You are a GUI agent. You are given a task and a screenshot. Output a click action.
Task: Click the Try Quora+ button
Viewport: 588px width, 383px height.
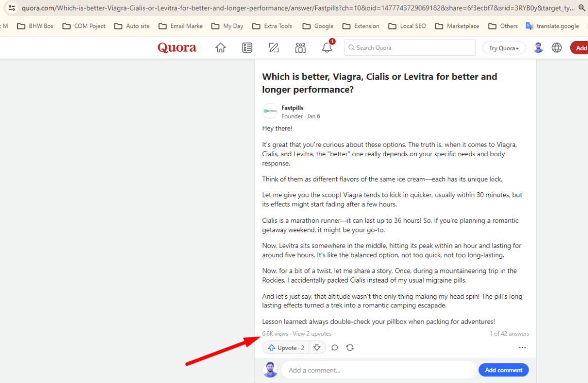point(504,48)
